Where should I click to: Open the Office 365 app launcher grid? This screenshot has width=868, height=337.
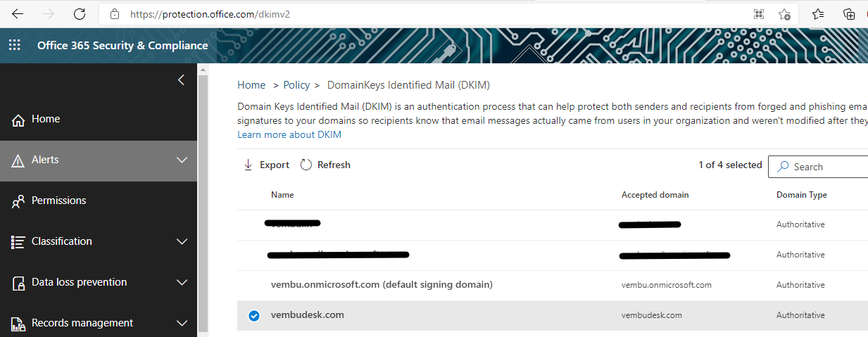tap(14, 46)
